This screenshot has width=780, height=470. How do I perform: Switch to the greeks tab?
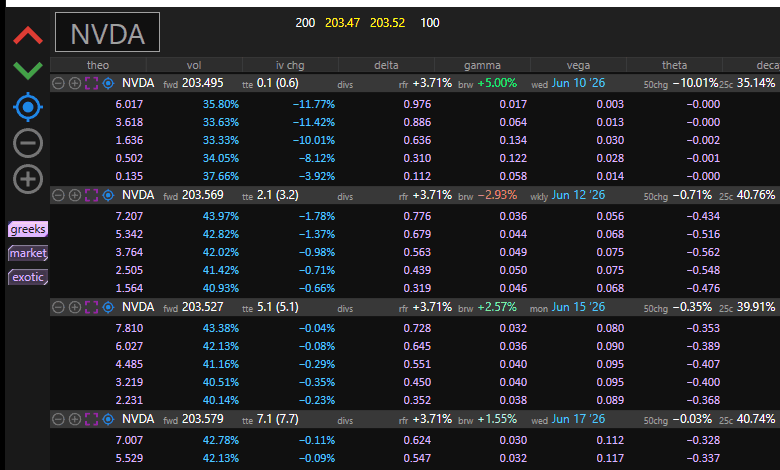[28, 229]
